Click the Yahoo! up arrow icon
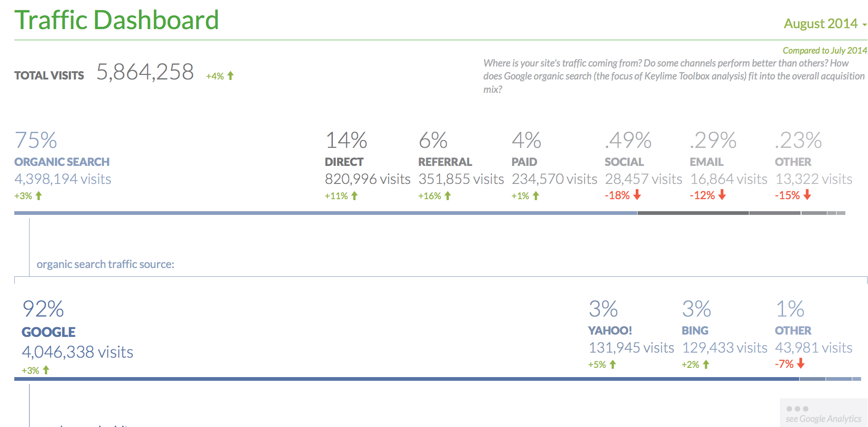This screenshot has width=868, height=427. point(613,365)
